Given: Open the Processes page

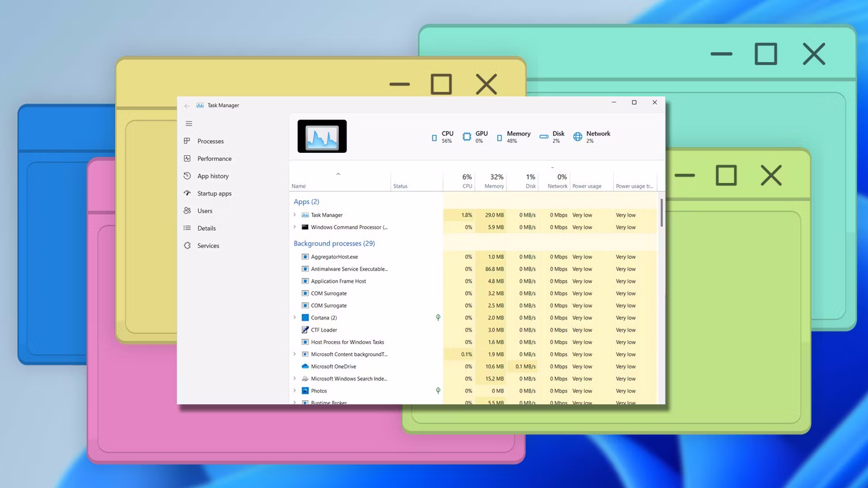Looking at the screenshot, I should tap(210, 141).
